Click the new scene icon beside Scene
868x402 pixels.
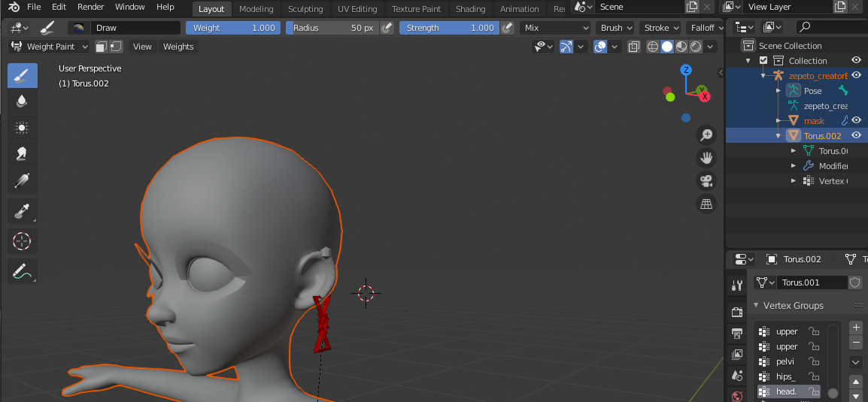(x=692, y=8)
